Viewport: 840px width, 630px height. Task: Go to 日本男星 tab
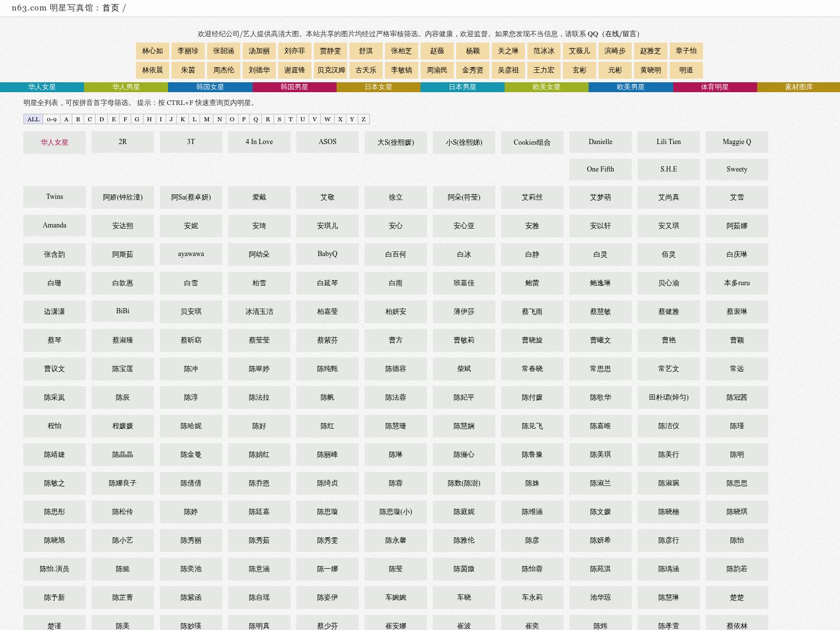point(463,87)
